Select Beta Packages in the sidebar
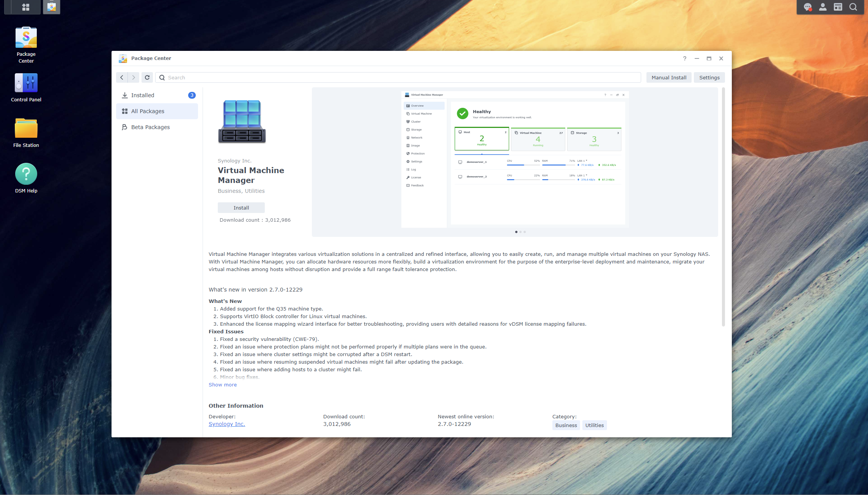 tap(150, 127)
